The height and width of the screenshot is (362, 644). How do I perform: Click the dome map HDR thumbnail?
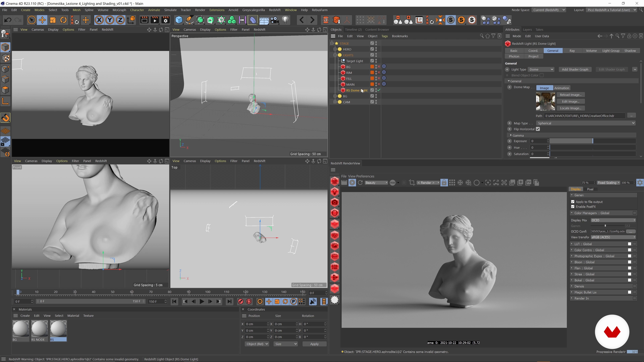click(546, 101)
